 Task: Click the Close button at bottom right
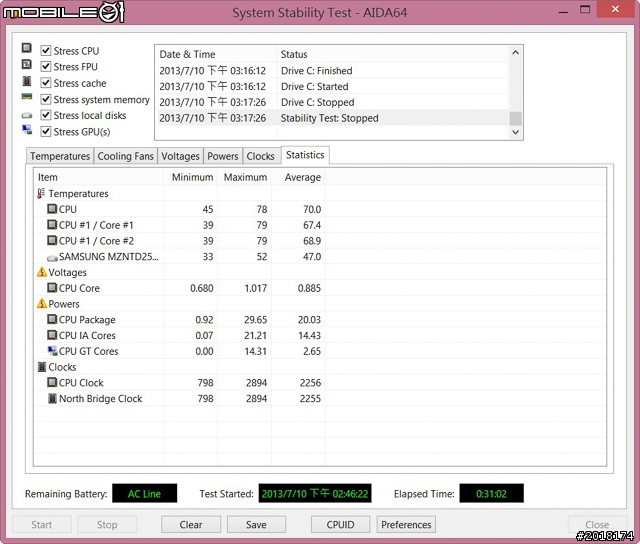coord(597,524)
